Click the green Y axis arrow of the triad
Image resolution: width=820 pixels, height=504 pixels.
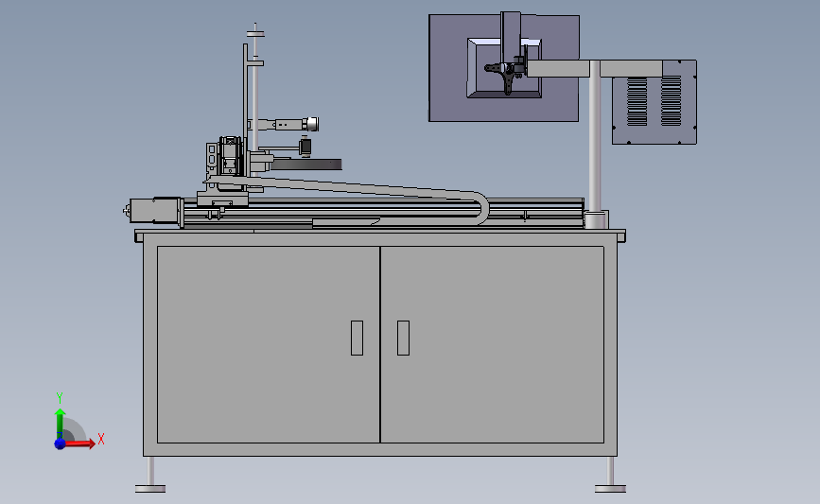pos(60,424)
